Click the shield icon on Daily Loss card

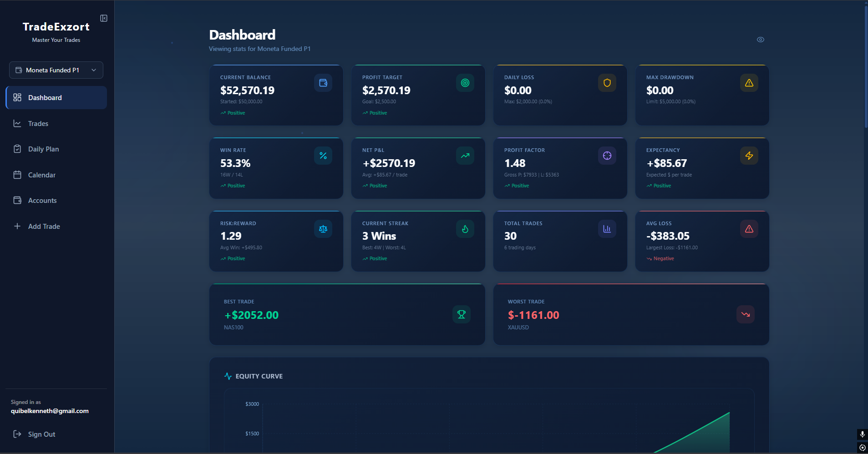point(607,83)
